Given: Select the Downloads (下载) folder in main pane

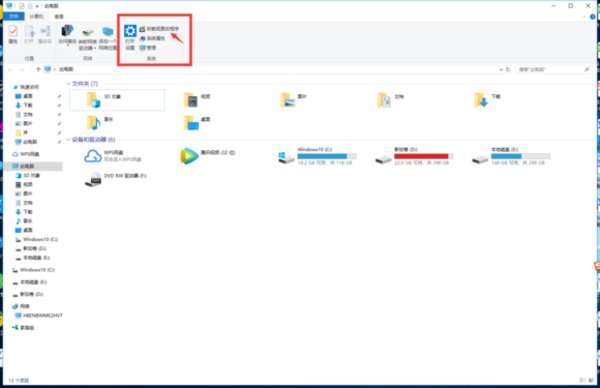Looking at the screenshot, I should pyautogui.click(x=487, y=100).
